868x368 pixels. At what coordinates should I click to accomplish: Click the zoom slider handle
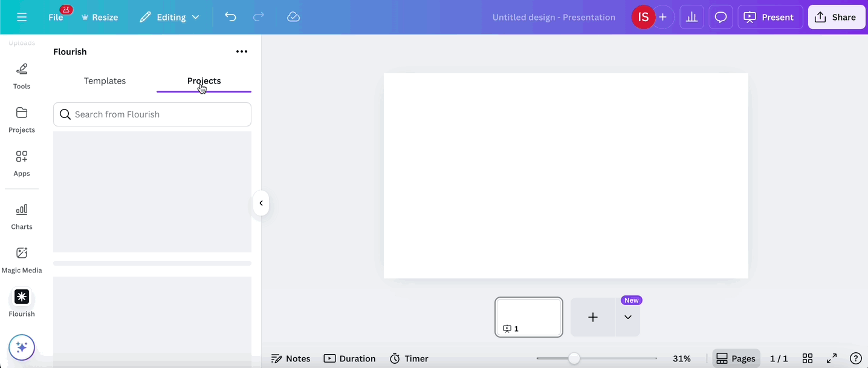click(574, 358)
